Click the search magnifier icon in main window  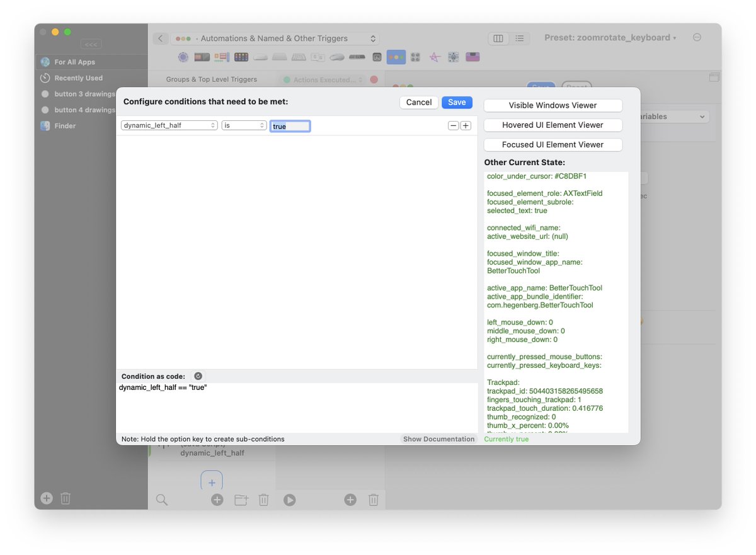[x=162, y=500]
